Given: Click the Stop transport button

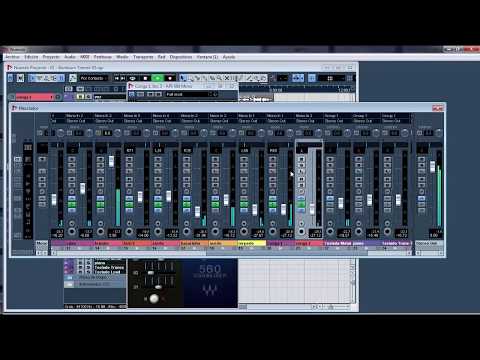Looking at the screenshot, I should tap(145, 78).
